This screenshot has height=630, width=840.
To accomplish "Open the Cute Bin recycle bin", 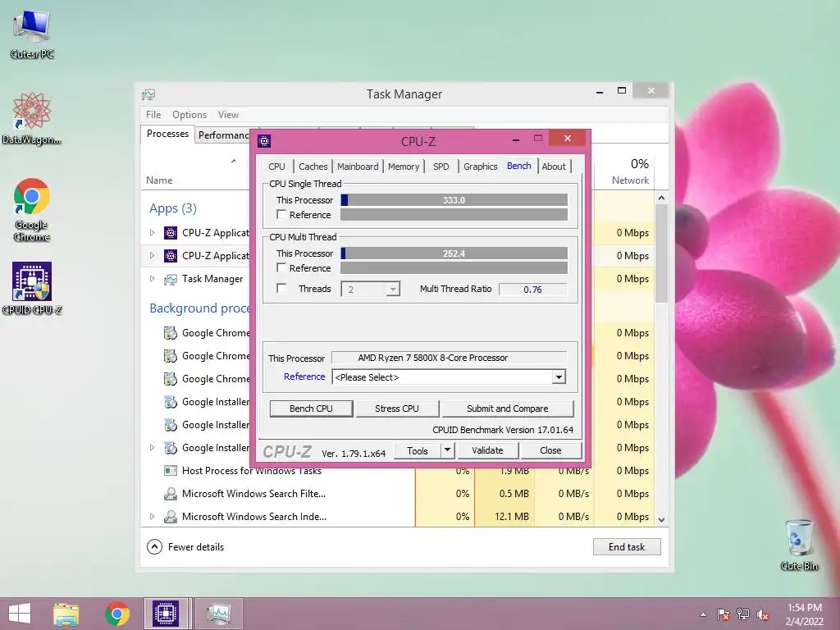I will 799,545.
